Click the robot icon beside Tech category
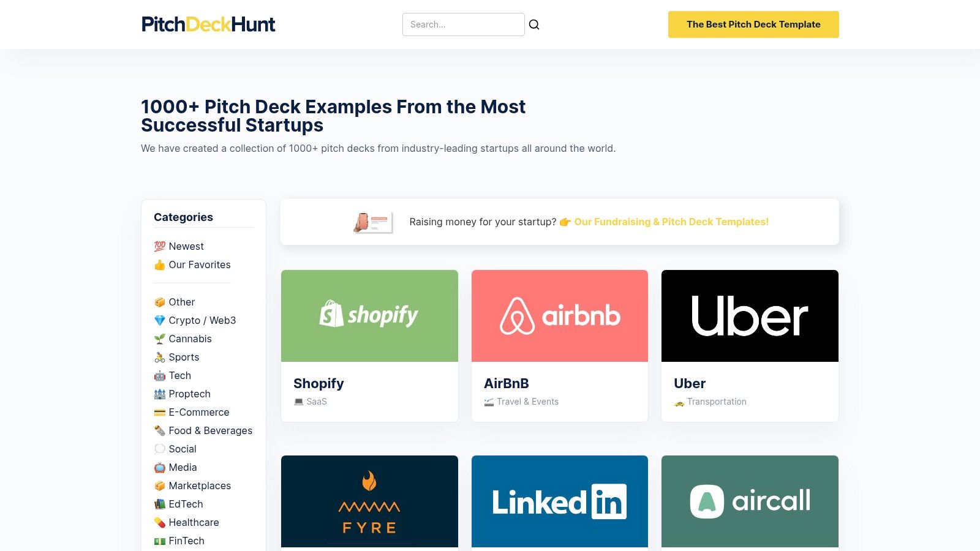This screenshot has width=980, height=551. [x=160, y=375]
